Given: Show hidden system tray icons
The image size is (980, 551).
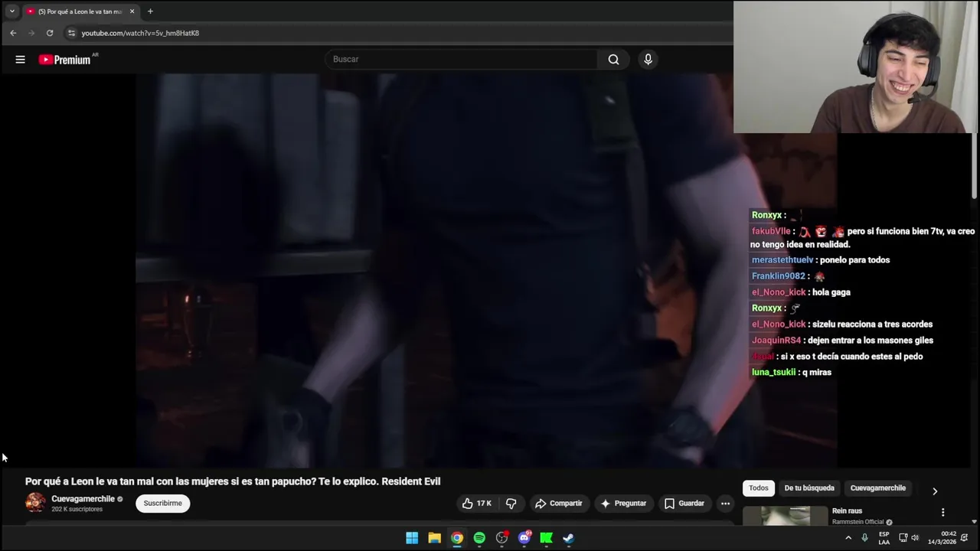Looking at the screenshot, I should pos(848,538).
